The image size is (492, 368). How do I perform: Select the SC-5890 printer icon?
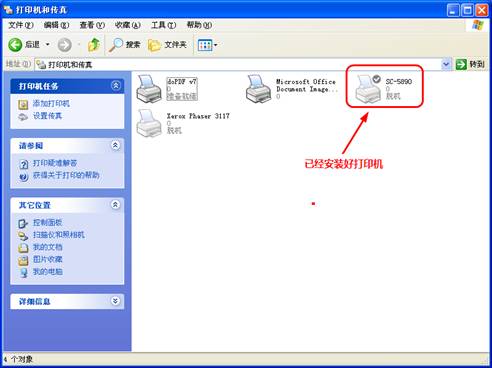pyautogui.click(x=368, y=89)
